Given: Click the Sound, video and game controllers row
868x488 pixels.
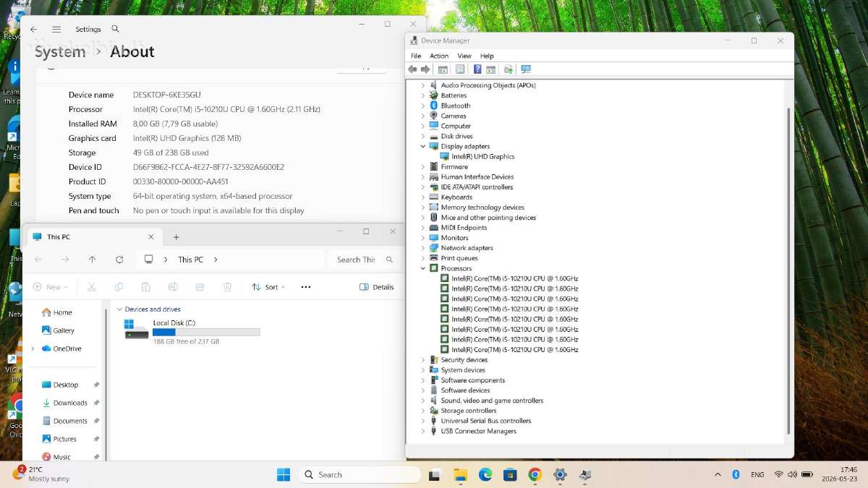Looking at the screenshot, I should click(x=492, y=401).
